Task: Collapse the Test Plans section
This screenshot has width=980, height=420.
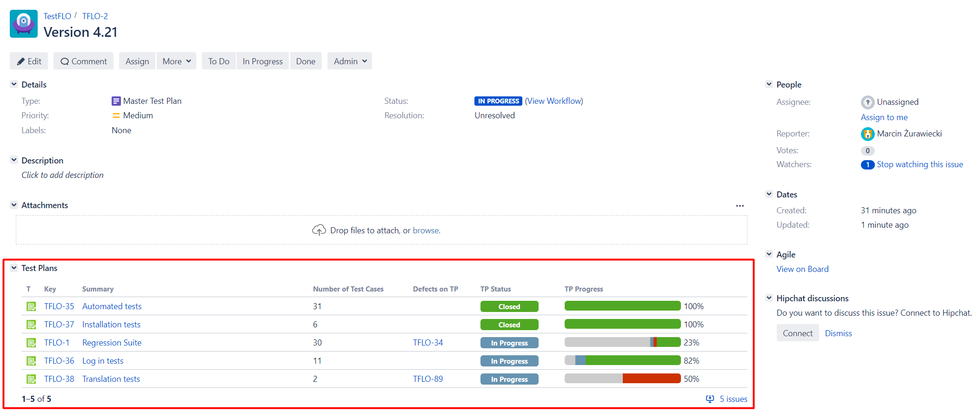Action: [x=13, y=268]
